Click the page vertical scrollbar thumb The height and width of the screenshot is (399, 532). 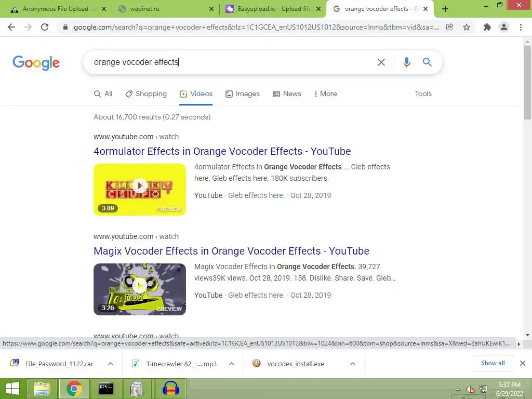527,82
